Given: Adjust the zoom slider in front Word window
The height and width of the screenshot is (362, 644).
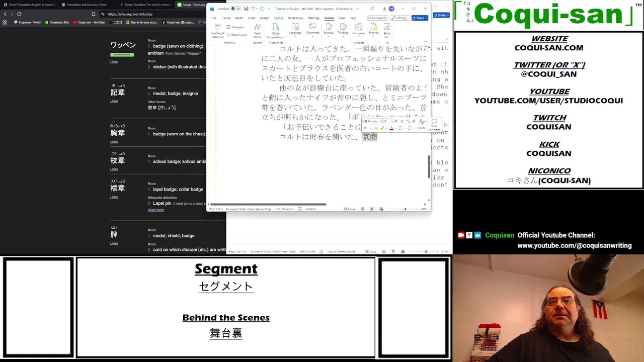Looking at the screenshot, I should coord(406,209).
